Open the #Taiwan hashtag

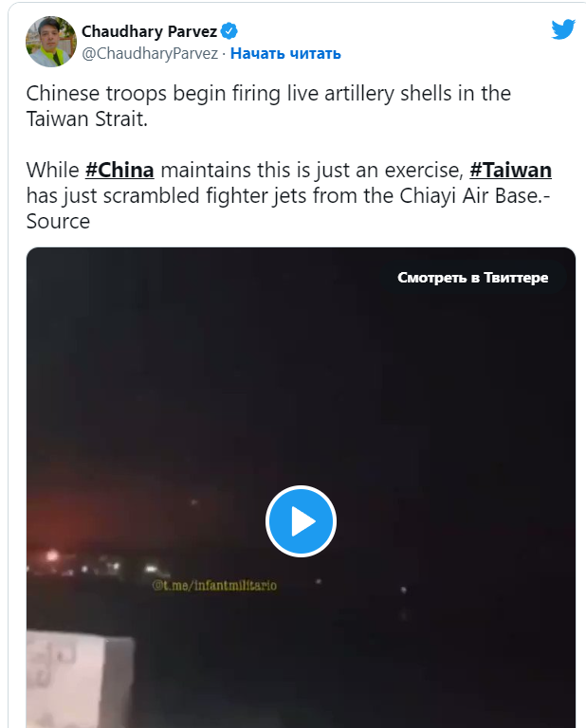(x=511, y=170)
